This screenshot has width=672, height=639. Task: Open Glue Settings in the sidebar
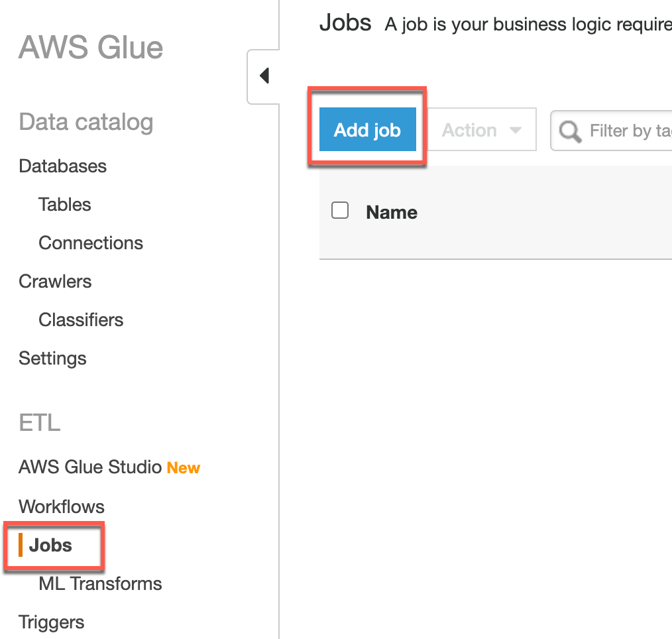pyautogui.click(x=52, y=358)
